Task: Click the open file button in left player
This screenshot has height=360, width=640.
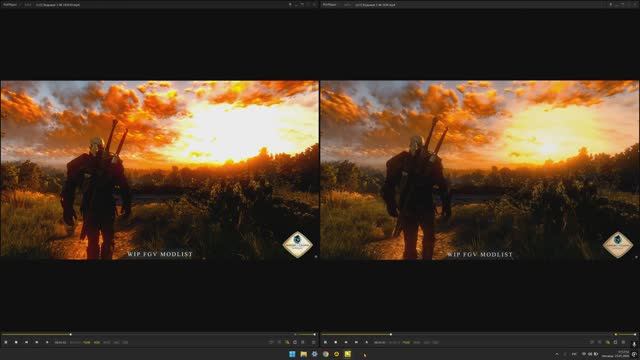Action: coord(47,342)
